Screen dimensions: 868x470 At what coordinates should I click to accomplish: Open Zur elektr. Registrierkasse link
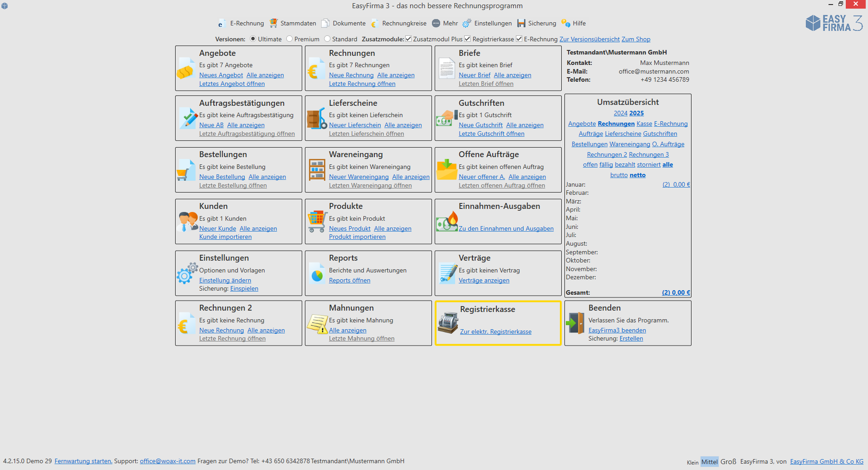(x=495, y=331)
